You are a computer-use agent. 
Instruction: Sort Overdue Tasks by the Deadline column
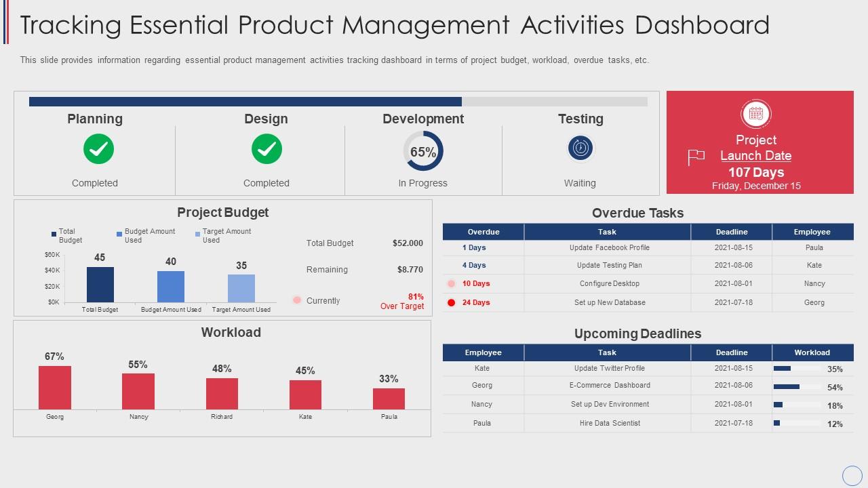(x=732, y=232)
